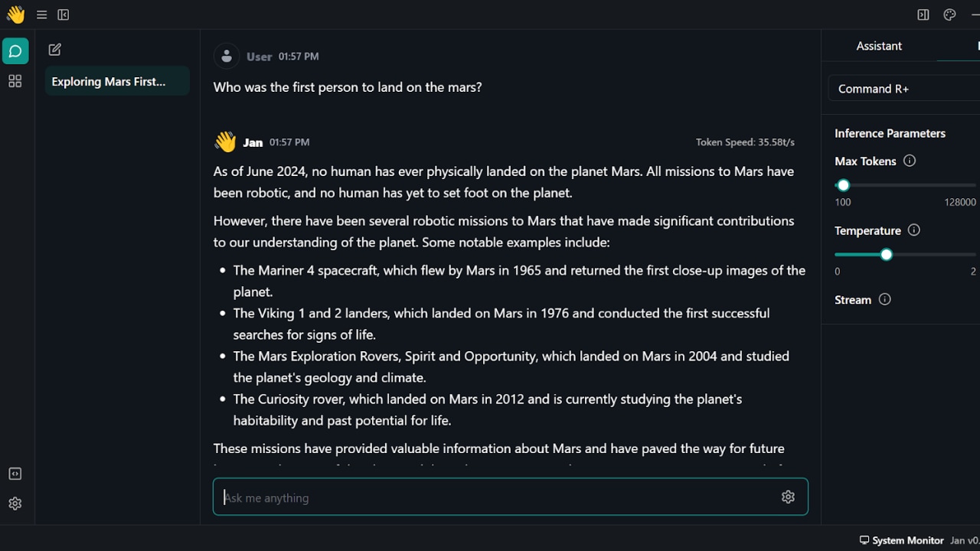Collapse the Inference Parameters section

890,133
